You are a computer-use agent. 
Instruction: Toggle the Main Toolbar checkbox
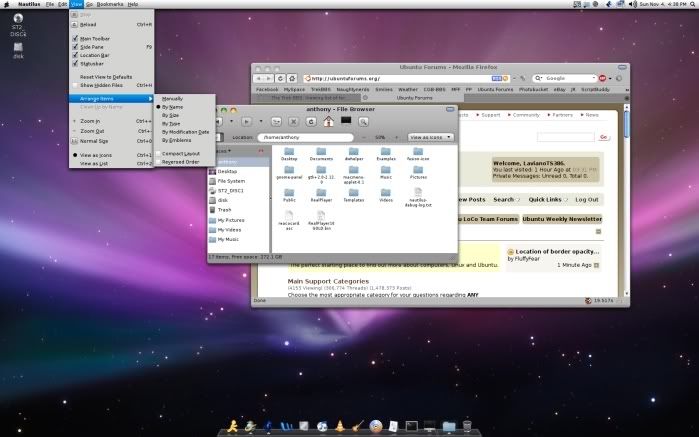pos(75,38)
